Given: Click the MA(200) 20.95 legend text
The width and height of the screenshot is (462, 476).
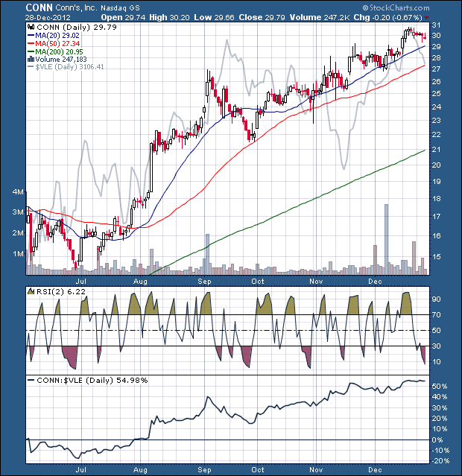Looking at the screenshot, I should (x=59, y=51).
